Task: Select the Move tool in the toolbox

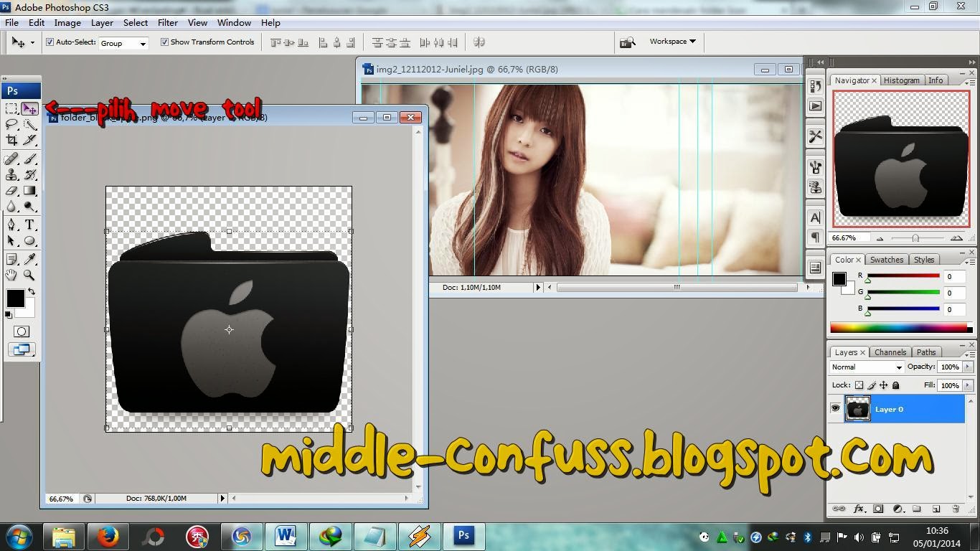Action: (30, 108)
